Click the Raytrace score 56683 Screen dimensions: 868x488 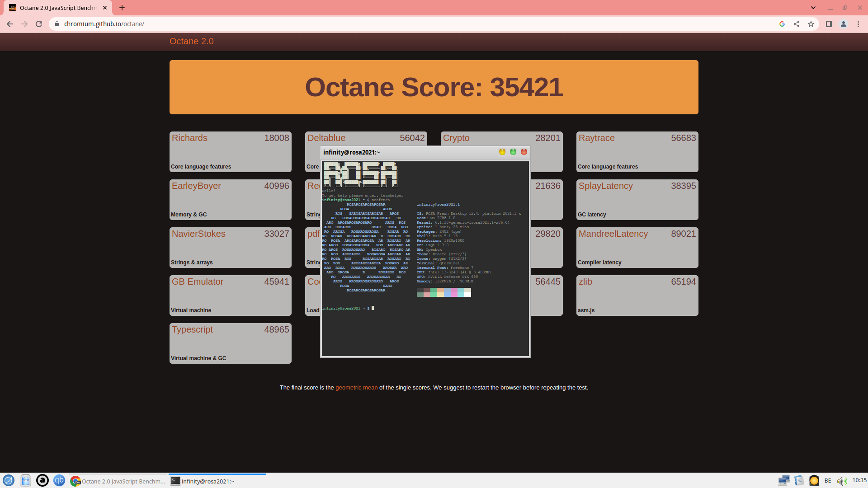click(684, 138)
